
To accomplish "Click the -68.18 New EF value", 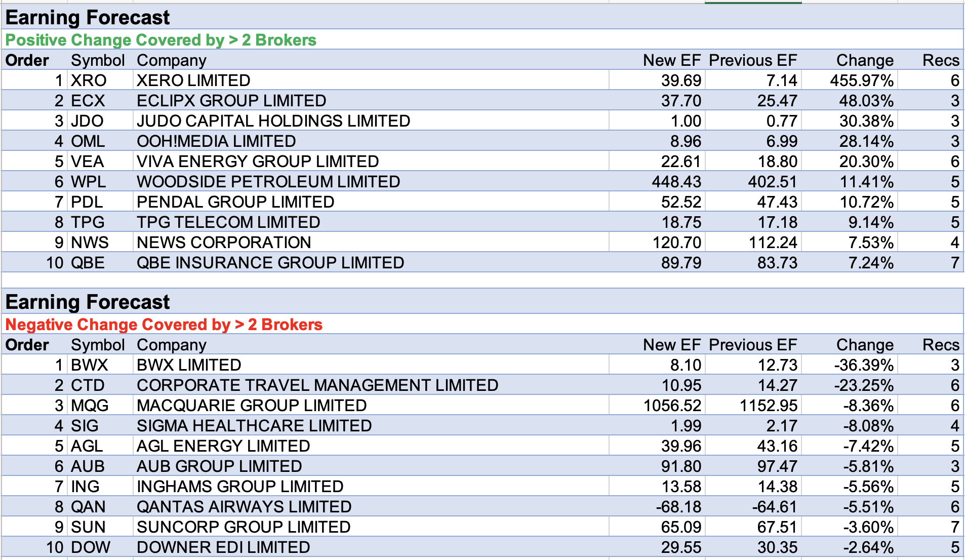I will click(678, 507).
